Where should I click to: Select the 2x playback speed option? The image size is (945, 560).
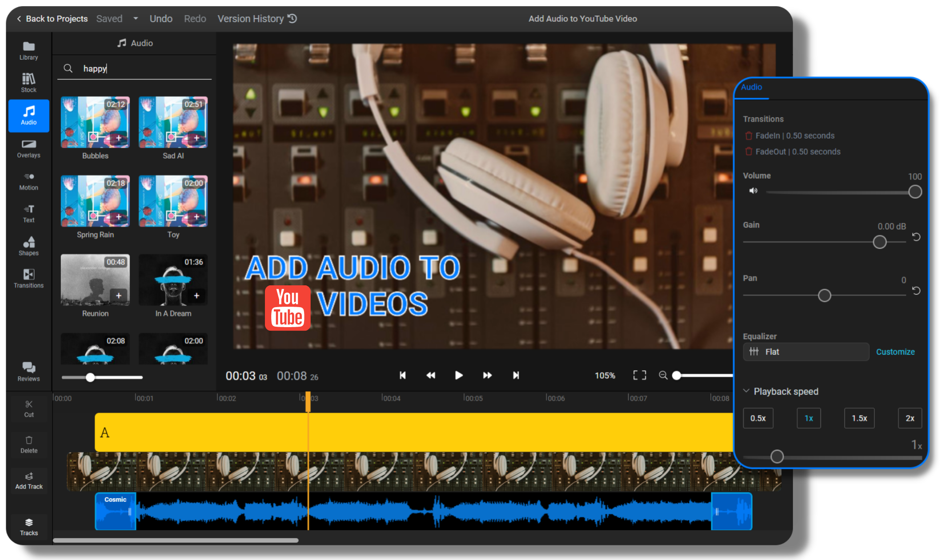pos(910,418)
